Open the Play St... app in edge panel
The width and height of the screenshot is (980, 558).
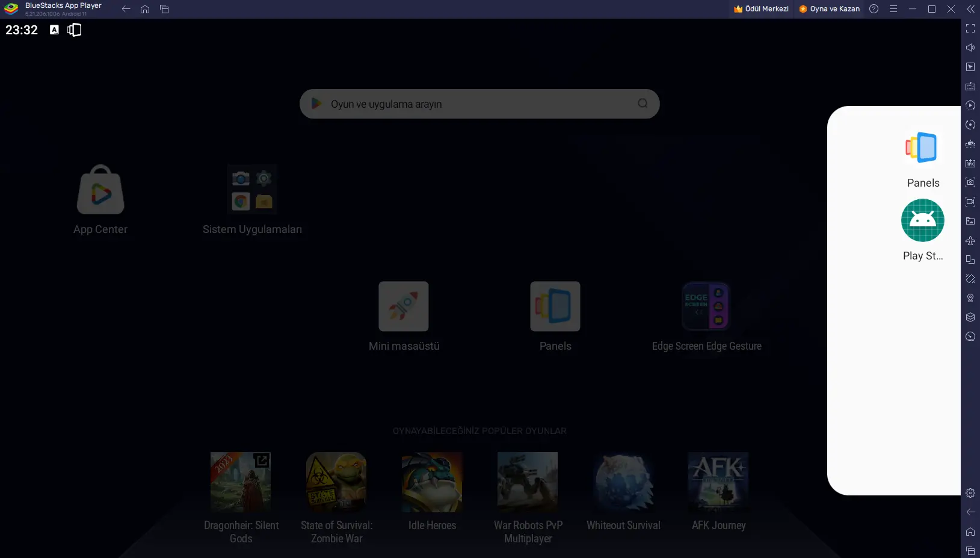click(x=923, y=220)
